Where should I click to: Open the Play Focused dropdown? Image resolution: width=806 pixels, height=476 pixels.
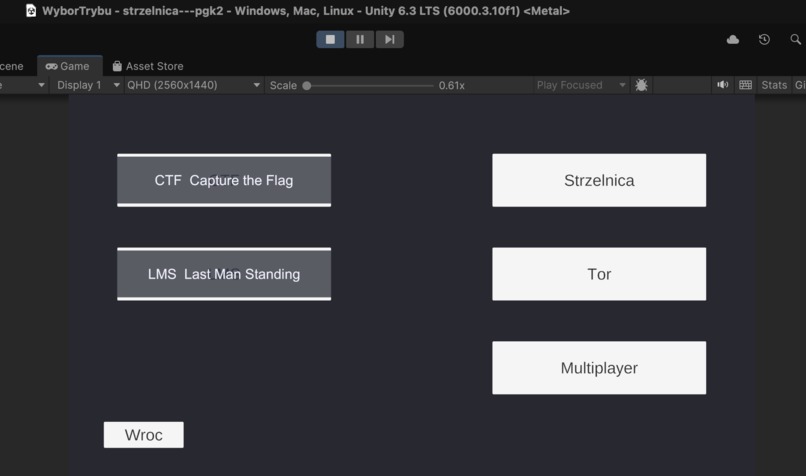coord(581,85)
